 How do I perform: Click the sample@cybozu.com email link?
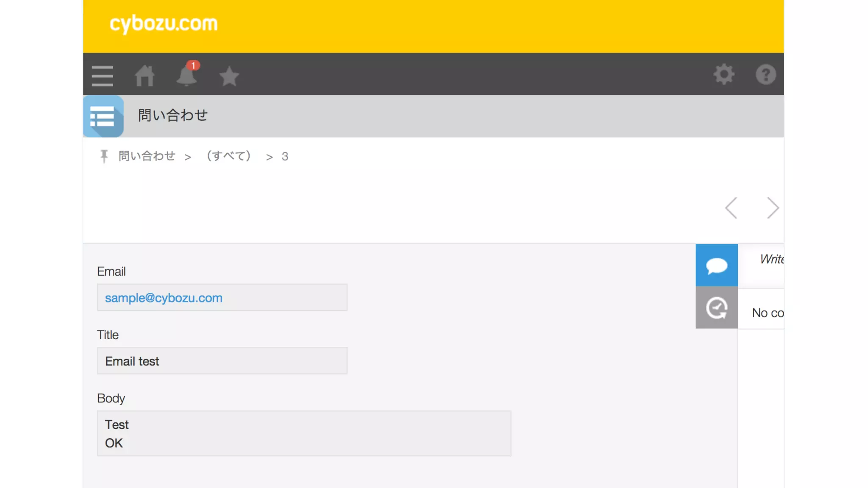click(x=164, y=298)
